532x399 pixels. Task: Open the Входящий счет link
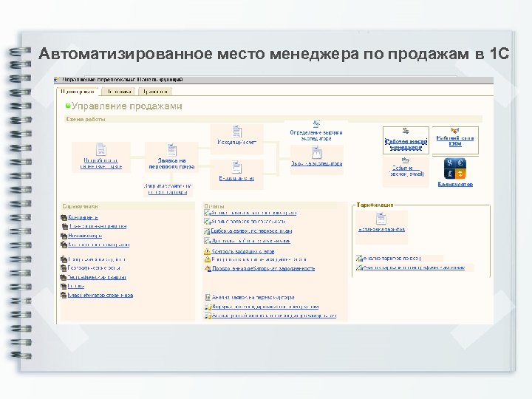(236, 178)
